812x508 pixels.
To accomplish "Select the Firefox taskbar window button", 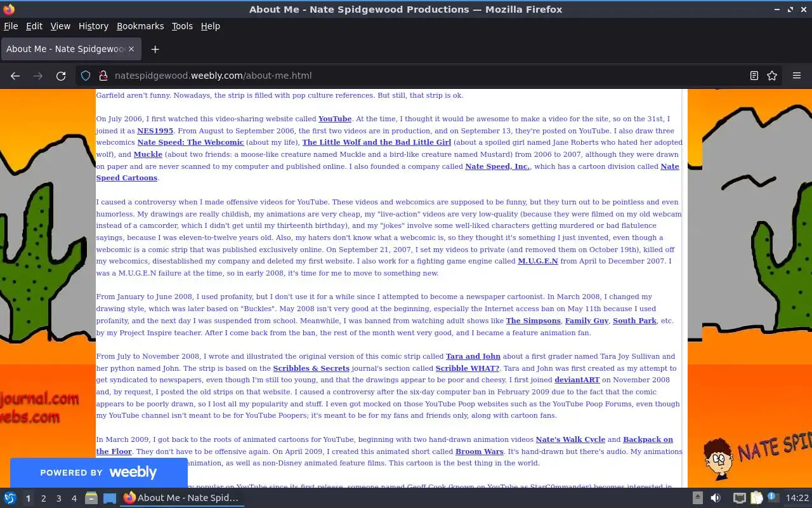I will (182, 498).
